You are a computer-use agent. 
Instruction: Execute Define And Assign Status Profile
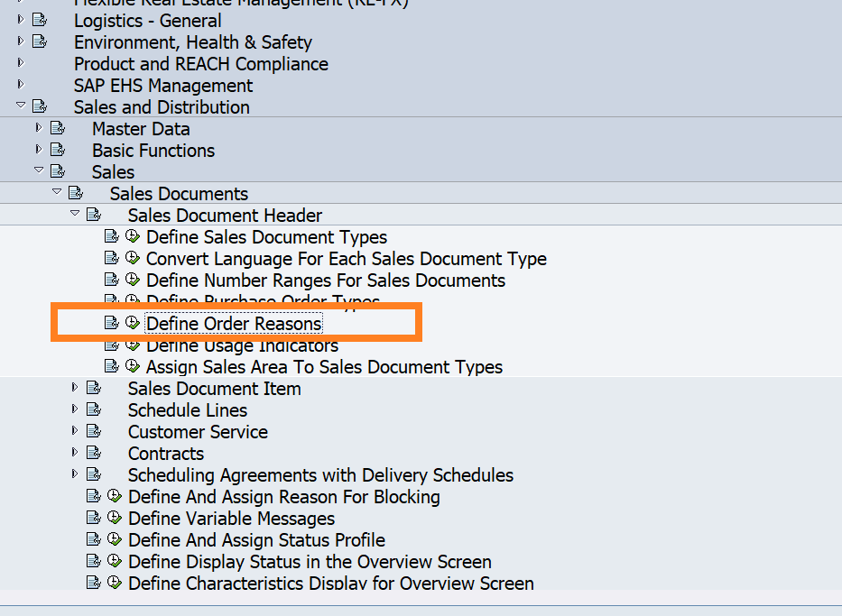click(x=114, y=539)
